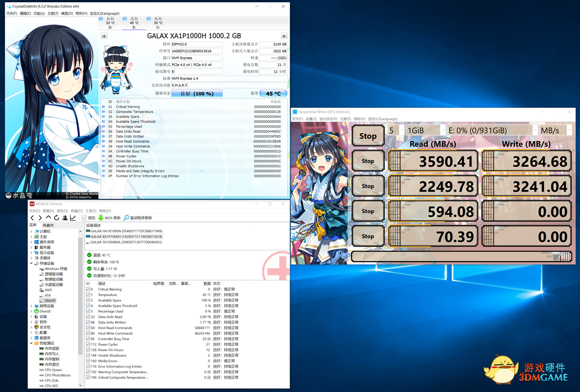Open 驱动程序更新 magnifier button

(x=138, y=218)
